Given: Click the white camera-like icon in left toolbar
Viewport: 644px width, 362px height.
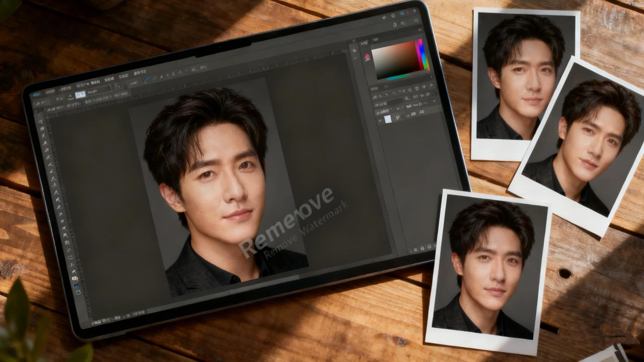Looking at the screenshot, I should (74, 278).
